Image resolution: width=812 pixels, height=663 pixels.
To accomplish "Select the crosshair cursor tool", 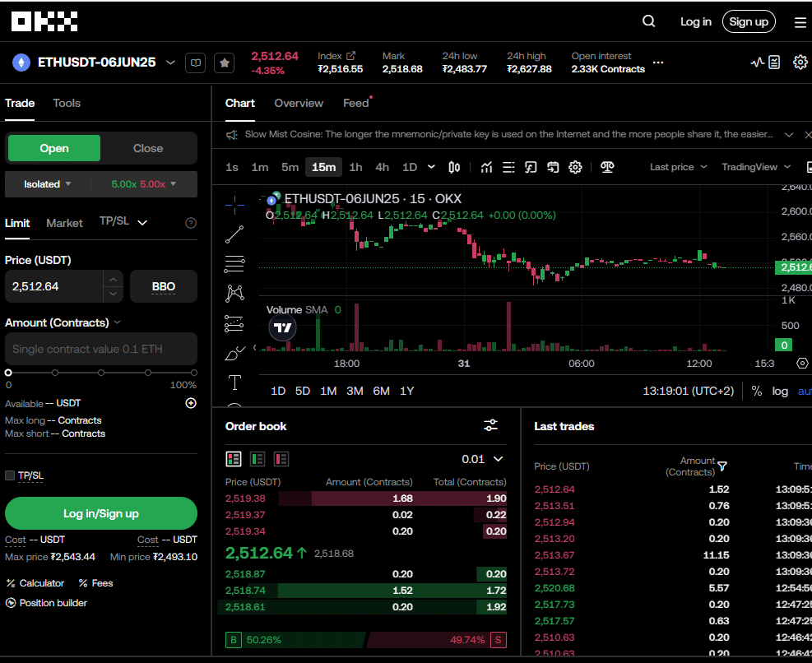I will (234, 205).
